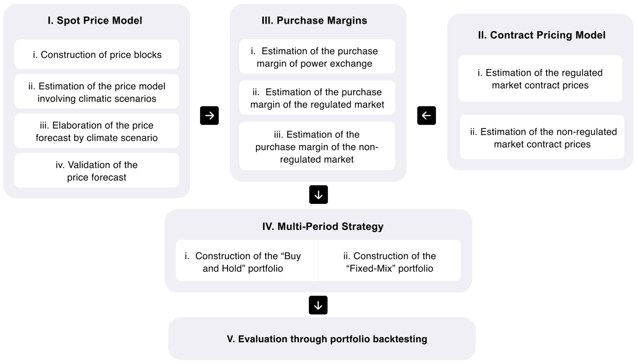Click the left arrow icon before Contract Pricing Model

pos(426,116)
